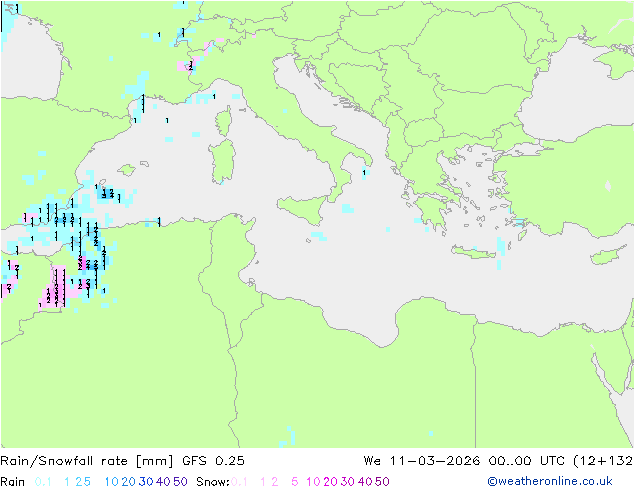Screen dimensions: 634x490
Task: Click the Snow: legend label
Action: (x=213, y=482)
